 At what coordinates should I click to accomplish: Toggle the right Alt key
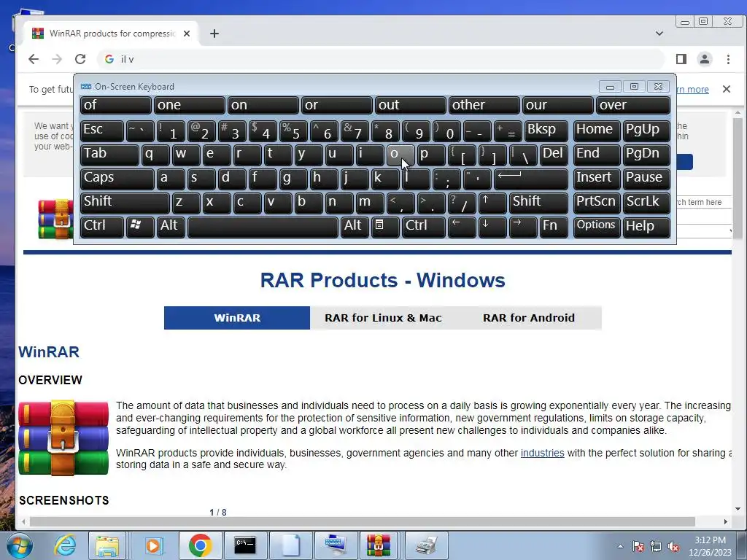click(x=354, y=226)
